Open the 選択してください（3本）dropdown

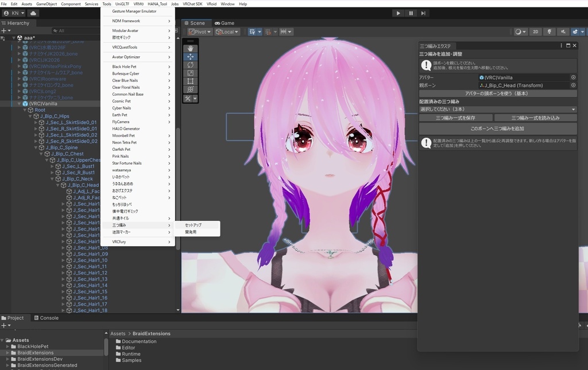[x=498, y=110]
